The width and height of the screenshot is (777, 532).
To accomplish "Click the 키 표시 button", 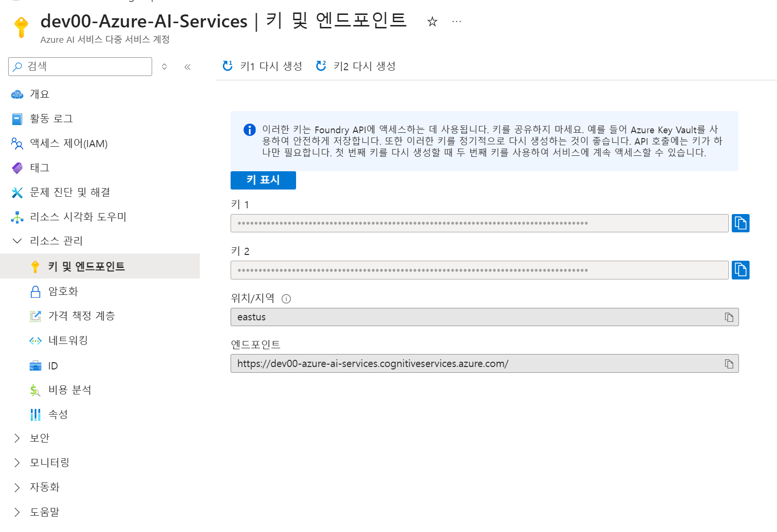I will [263, 180].
